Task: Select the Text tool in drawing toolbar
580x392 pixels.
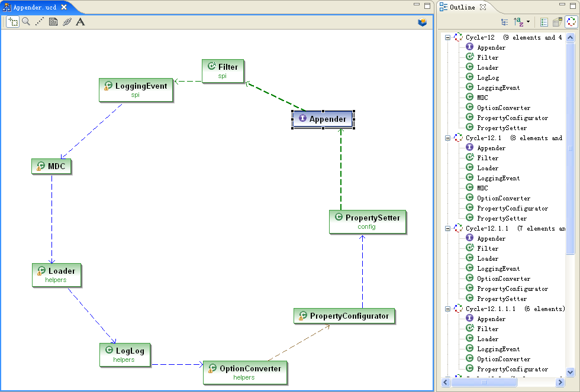Action: pos(80,22)
